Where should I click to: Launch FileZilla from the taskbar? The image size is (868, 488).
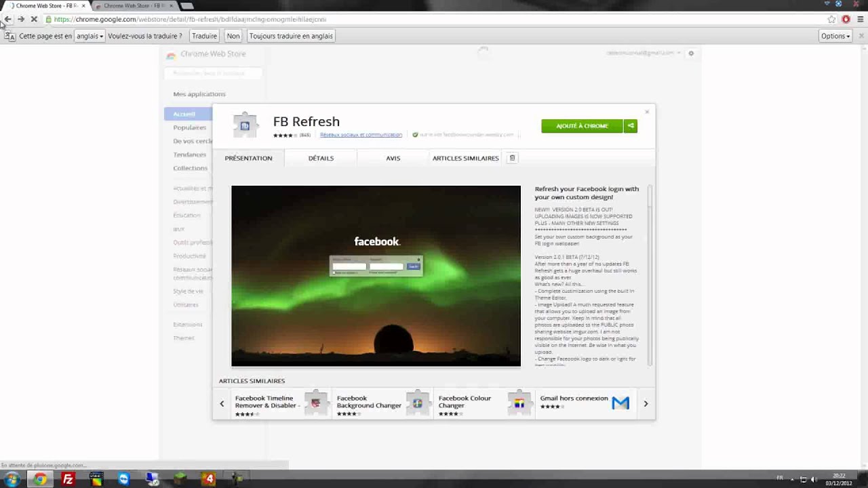pos(68,479)
